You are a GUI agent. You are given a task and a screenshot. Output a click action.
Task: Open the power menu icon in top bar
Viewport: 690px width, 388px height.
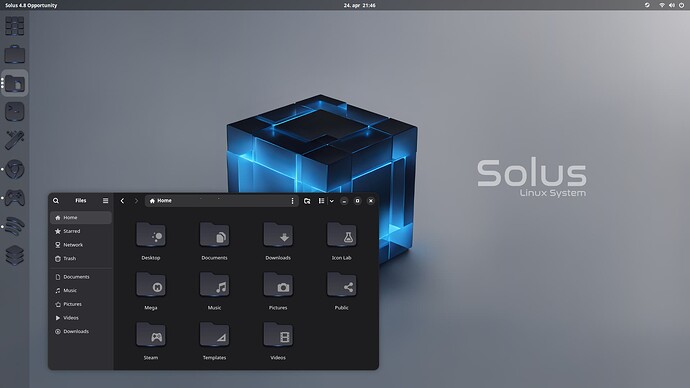pos(682,5)
